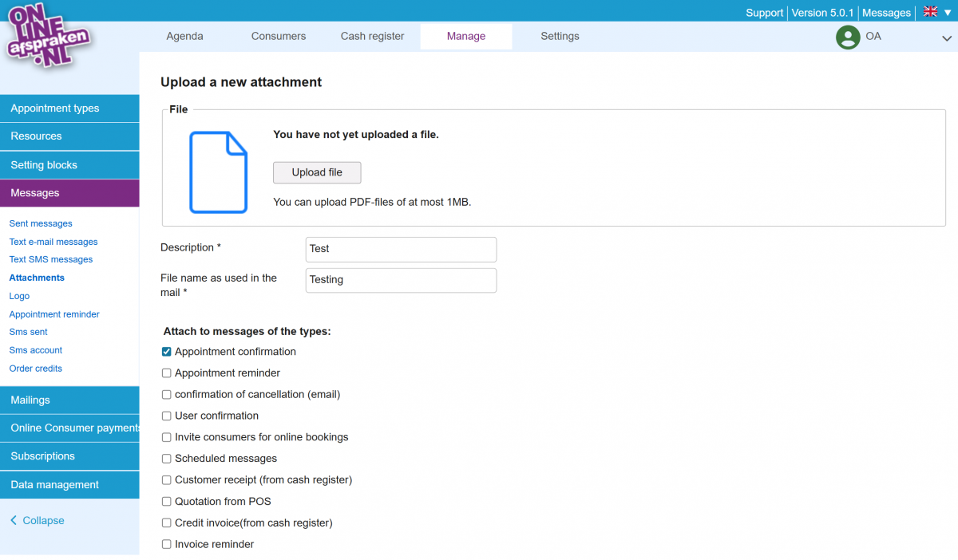Expand the Mailings sidebar section
This screenshot has height=560, width=958.
[69, 400]
